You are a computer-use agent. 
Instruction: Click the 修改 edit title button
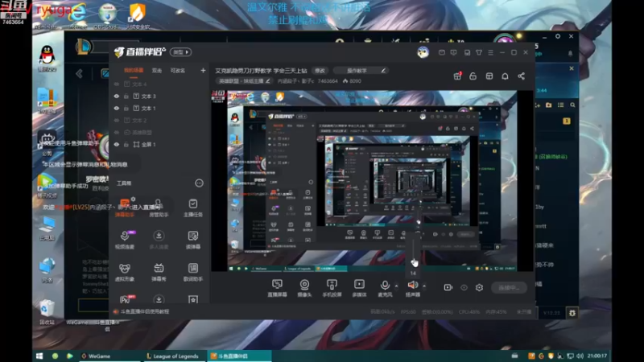(320, 71)
